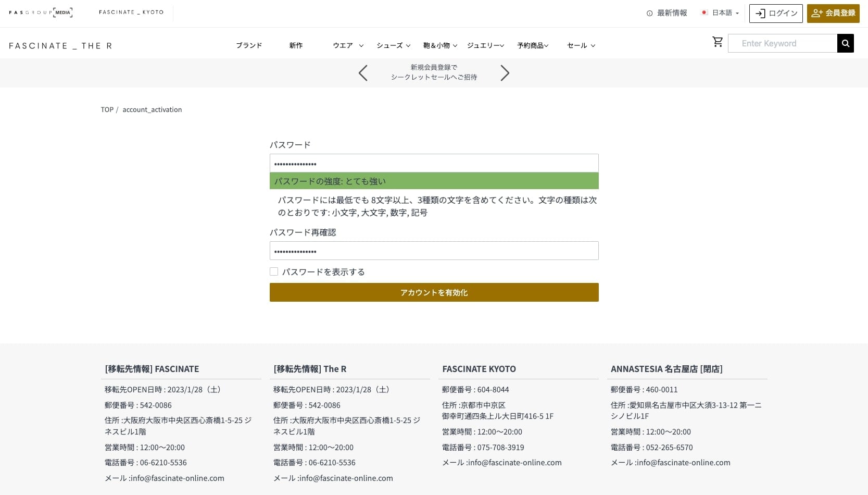Expand the ジュエリー dropdown menu
Viewport: 868px width, 495px height.
[x=485, y=46]
